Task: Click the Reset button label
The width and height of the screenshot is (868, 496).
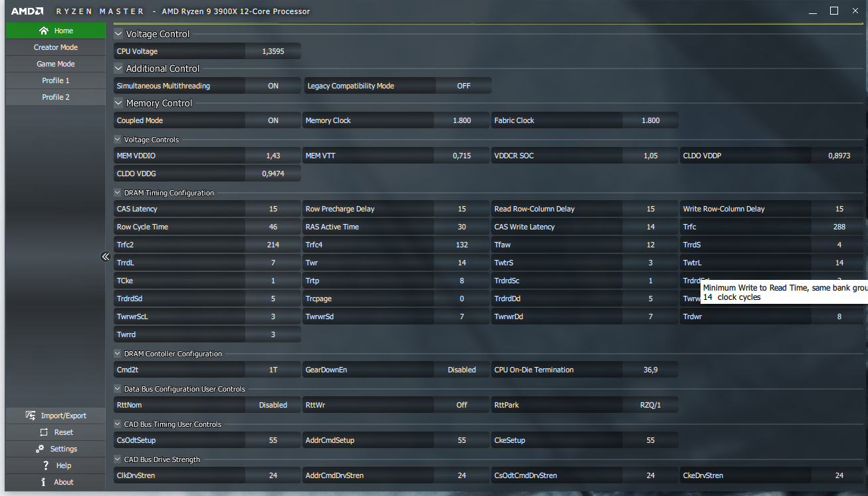Action: [x=64, y=432]
